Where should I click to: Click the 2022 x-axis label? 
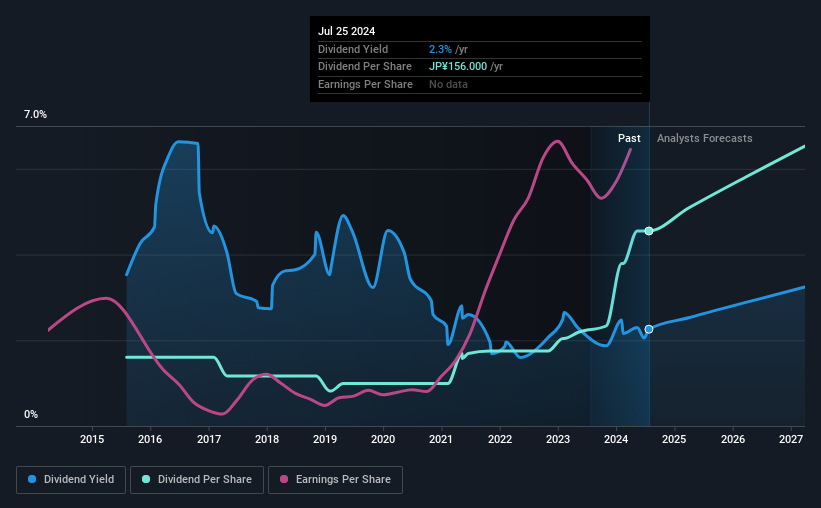point(500,439)
